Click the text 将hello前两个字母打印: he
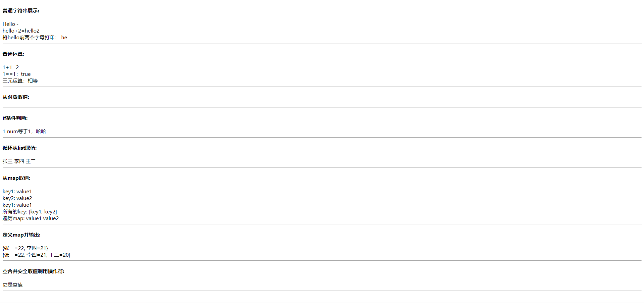Screen dimensions: 644x303 coord(35,38)
